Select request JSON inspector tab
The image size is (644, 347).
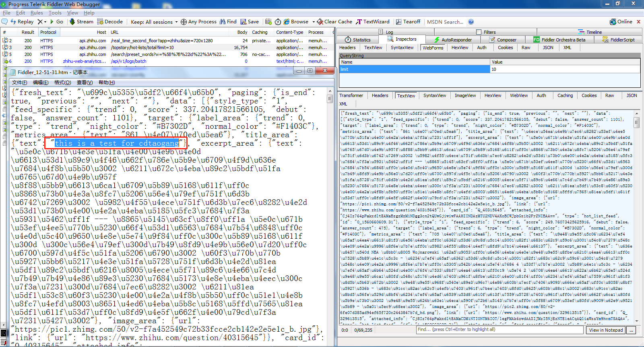(x=548, y=48)
